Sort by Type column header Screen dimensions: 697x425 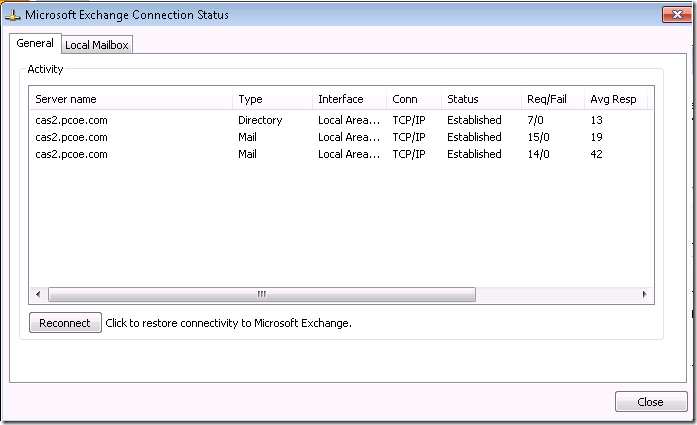(x=272, y=99)
